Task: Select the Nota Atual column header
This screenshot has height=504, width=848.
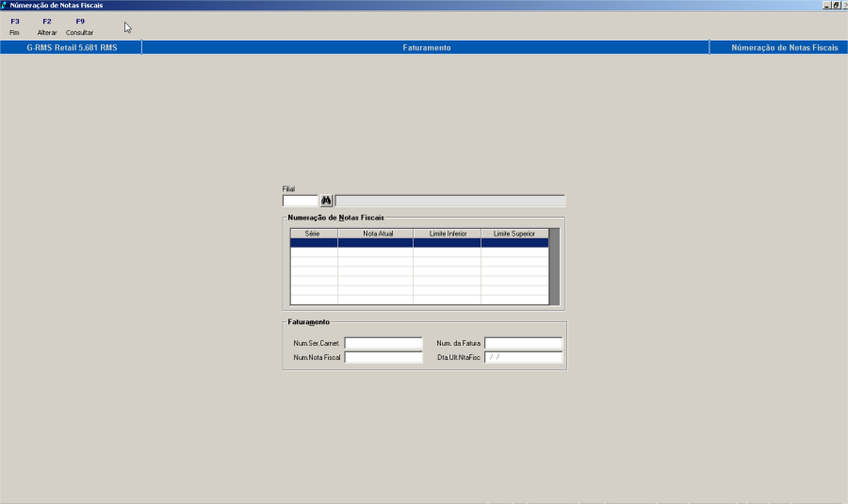Action: pos(375,234)
